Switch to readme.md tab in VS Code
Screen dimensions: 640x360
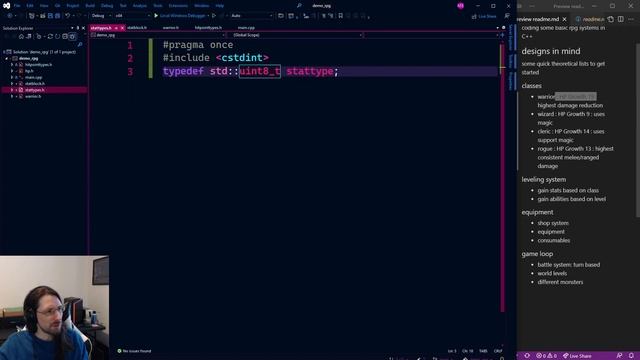click(x=590, y=19)
